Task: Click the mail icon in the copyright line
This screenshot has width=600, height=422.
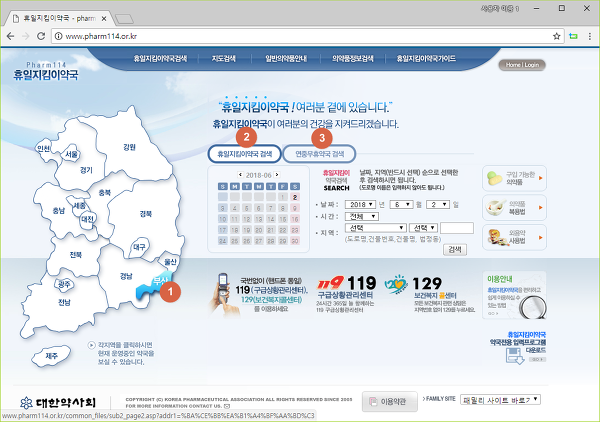Action: pyautogui.click(x=227, y=406)
